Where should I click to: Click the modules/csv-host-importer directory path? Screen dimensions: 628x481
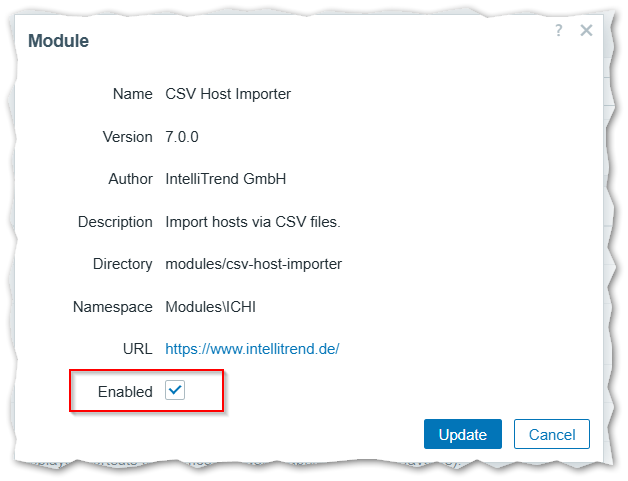(253, 264)
